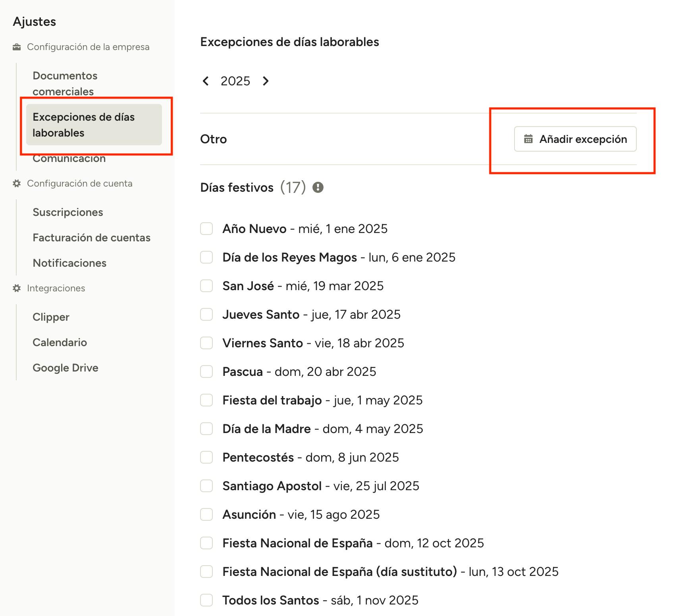686x616 pixels.
Task: Check the Viernes Santo holiday box
Action: click(x=206, y=343)
